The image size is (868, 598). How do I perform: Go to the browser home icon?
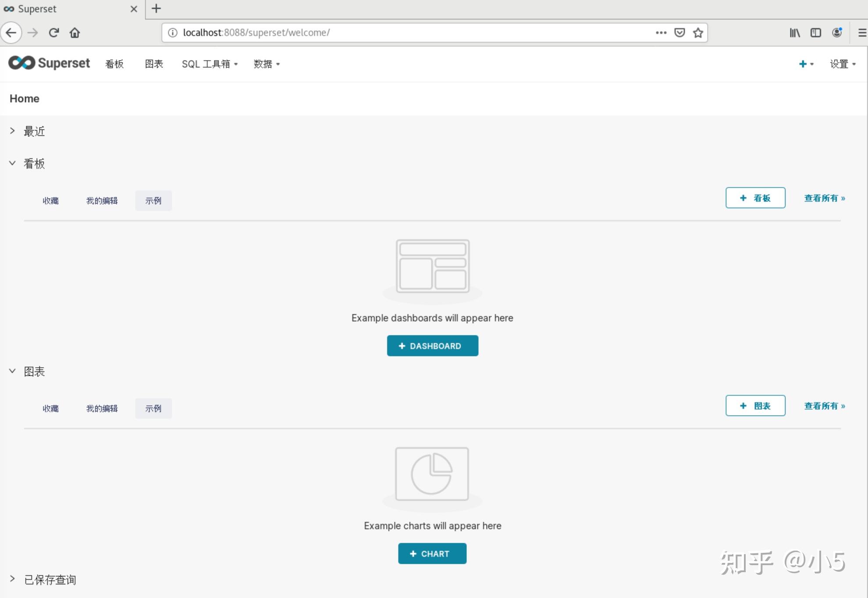pos(75,32)
